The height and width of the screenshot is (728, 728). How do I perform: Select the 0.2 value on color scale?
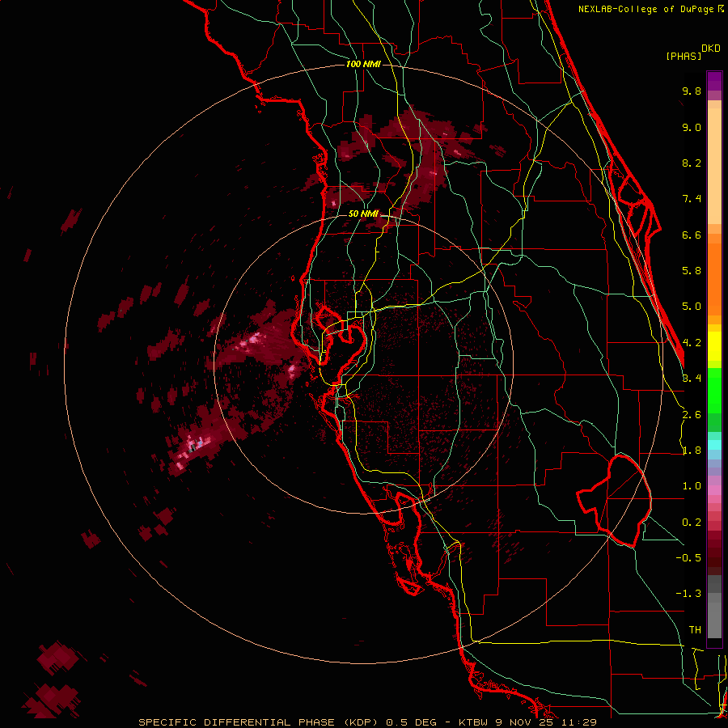[x=692, y=523]
